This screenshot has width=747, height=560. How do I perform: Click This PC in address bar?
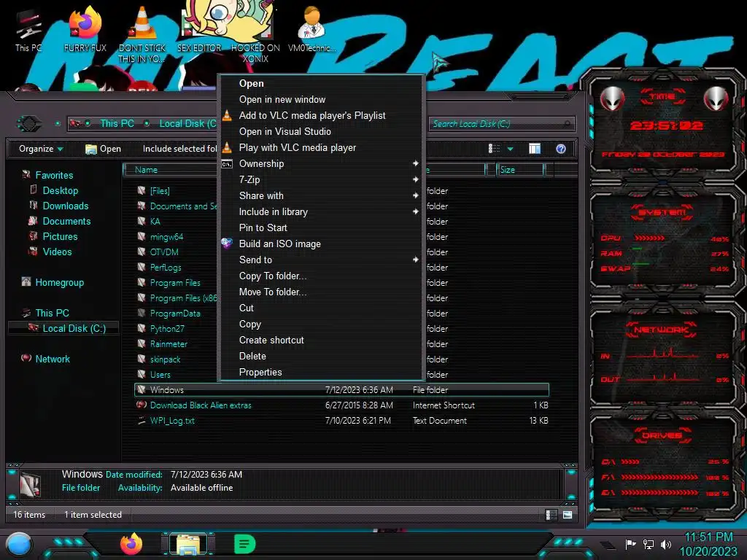pos(117,124)
